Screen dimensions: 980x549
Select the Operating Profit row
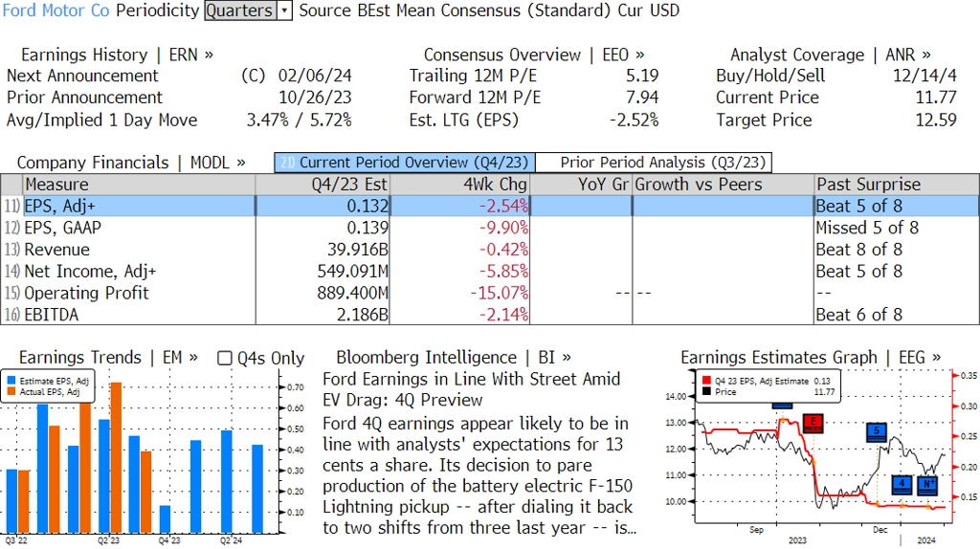tap(490, 293)
